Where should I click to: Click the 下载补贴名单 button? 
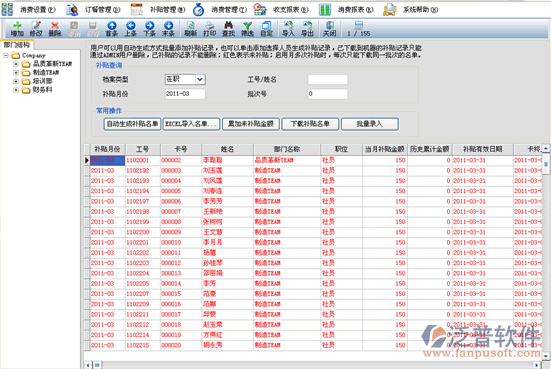point(310,124)
